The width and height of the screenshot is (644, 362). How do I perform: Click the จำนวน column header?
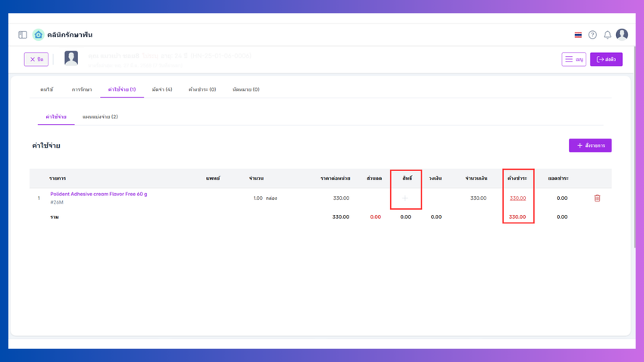256,179
